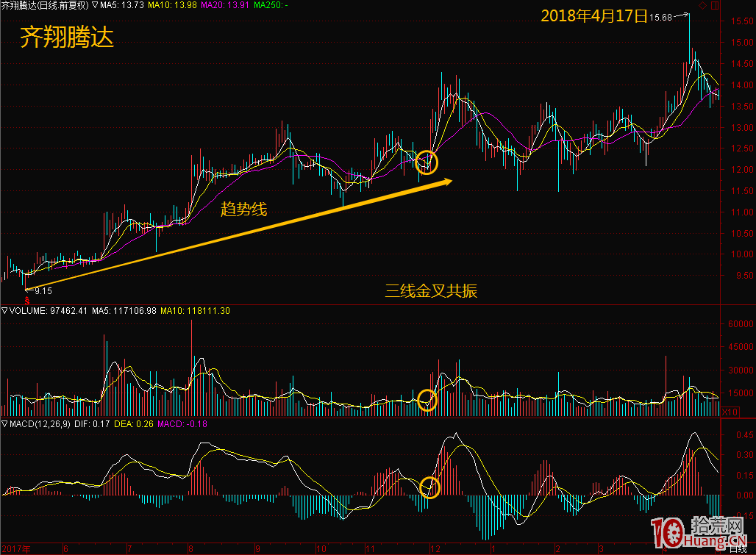
Task: Click the MACD(12,26,9) parameter label
Action: (x=40, y=424)
